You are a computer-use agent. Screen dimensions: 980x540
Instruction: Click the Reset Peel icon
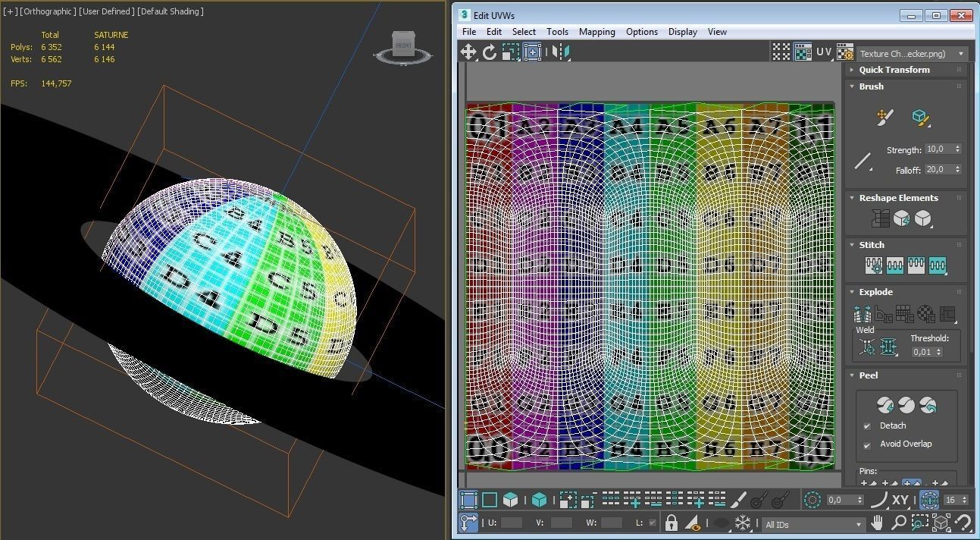pyautogui.click(x=928, y=405)
